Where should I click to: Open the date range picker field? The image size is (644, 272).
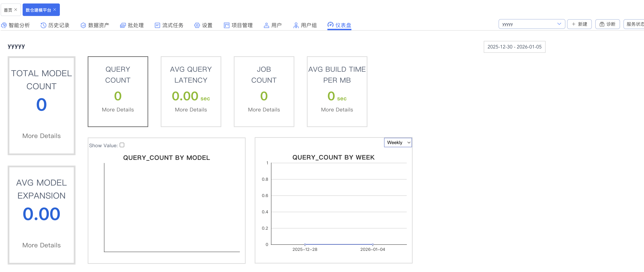514,47
